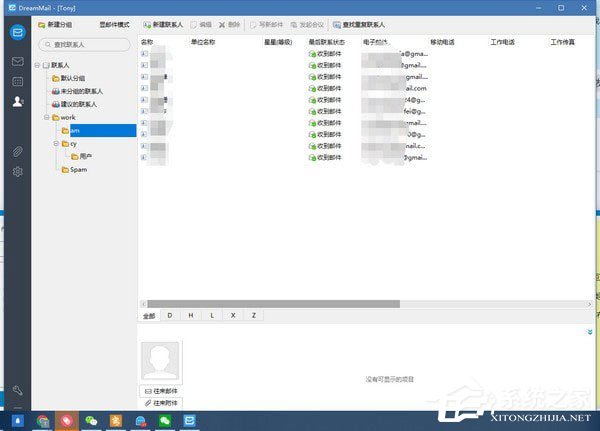Open settings gear in the sidebar
This screenshot has height=431, width=600.
pyautogui.click(x=18, y=172)
